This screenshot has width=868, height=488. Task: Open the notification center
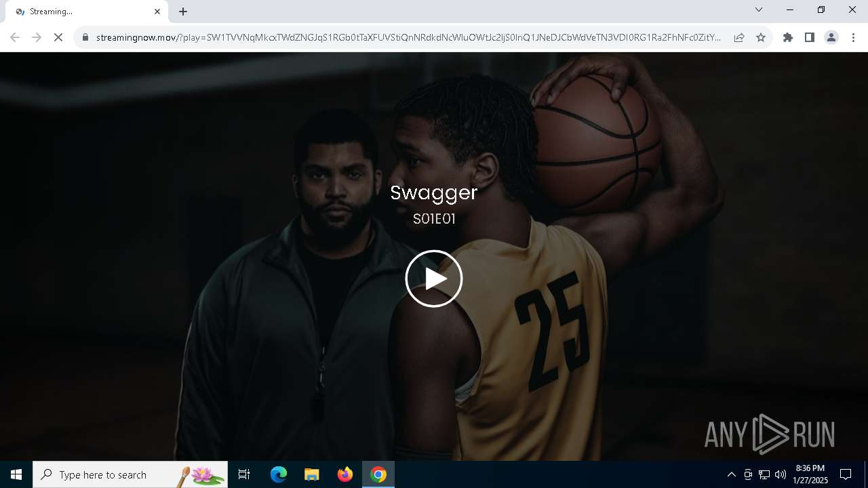pos(846,474)
